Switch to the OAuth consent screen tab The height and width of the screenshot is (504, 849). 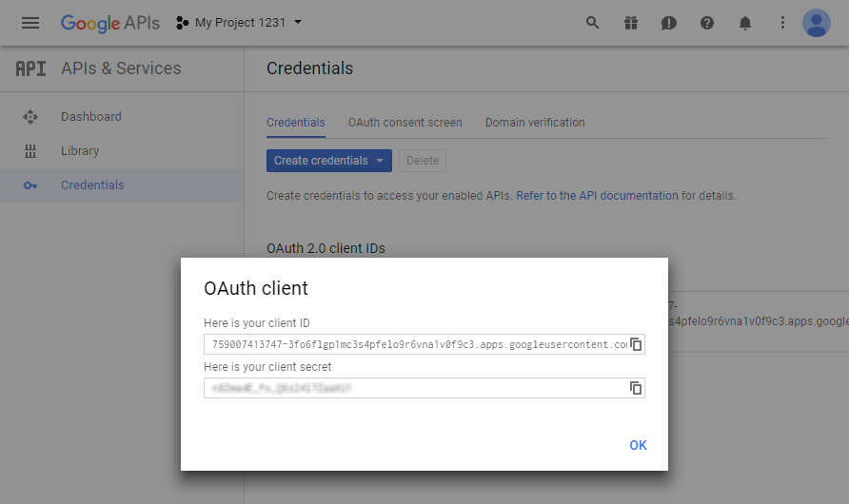click(405, 123)
